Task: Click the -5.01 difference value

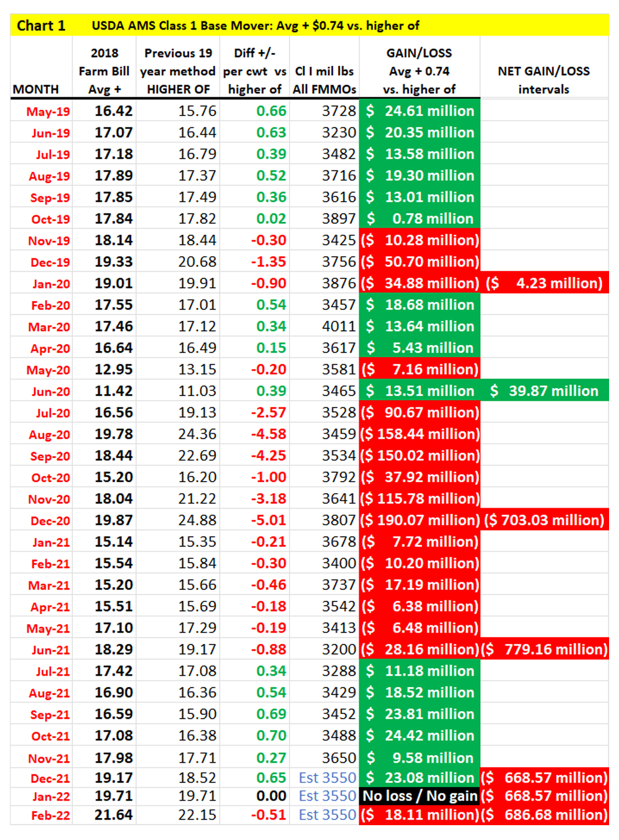Action: pos(268,520)
